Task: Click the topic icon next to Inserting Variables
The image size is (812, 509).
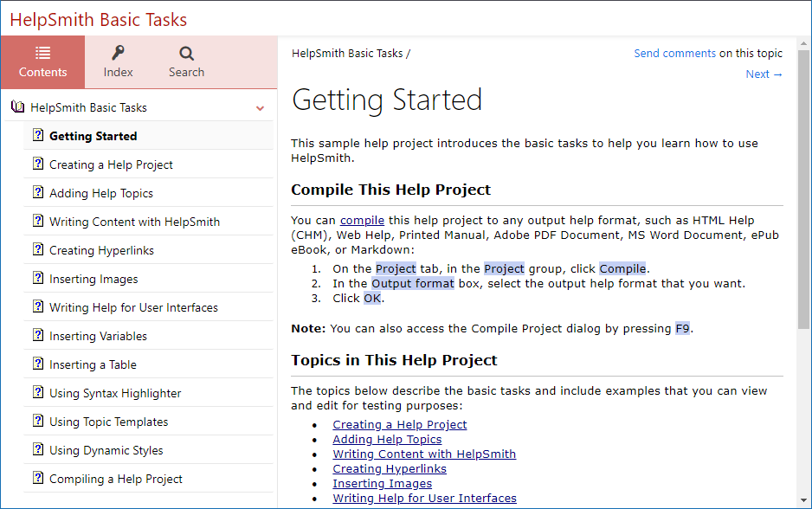Action: click(x=38, y=335)
